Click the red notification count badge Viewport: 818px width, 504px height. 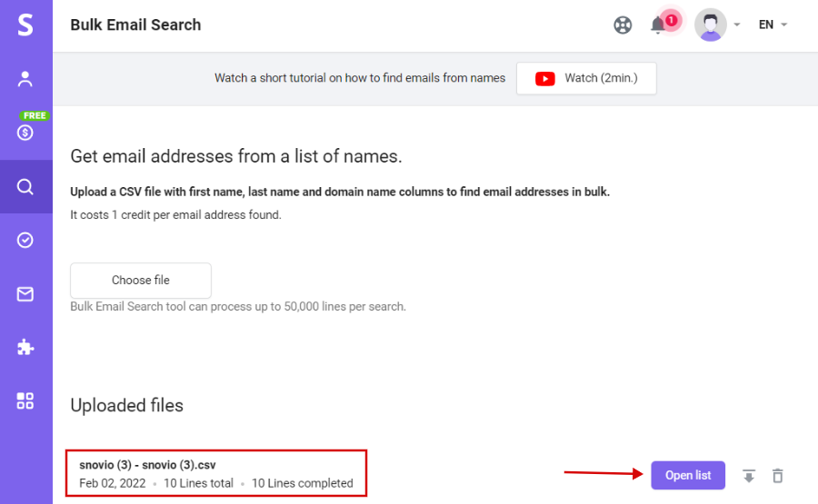click(x=672, y=20)
